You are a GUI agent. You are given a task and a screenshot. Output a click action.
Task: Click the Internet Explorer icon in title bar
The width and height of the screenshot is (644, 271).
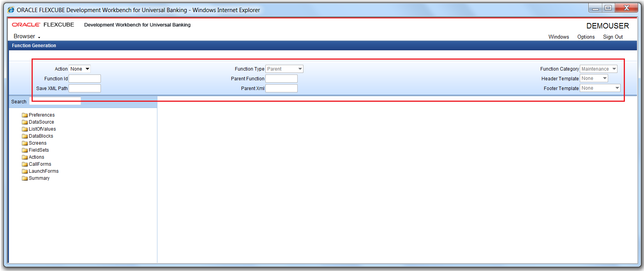coord(11,10)
